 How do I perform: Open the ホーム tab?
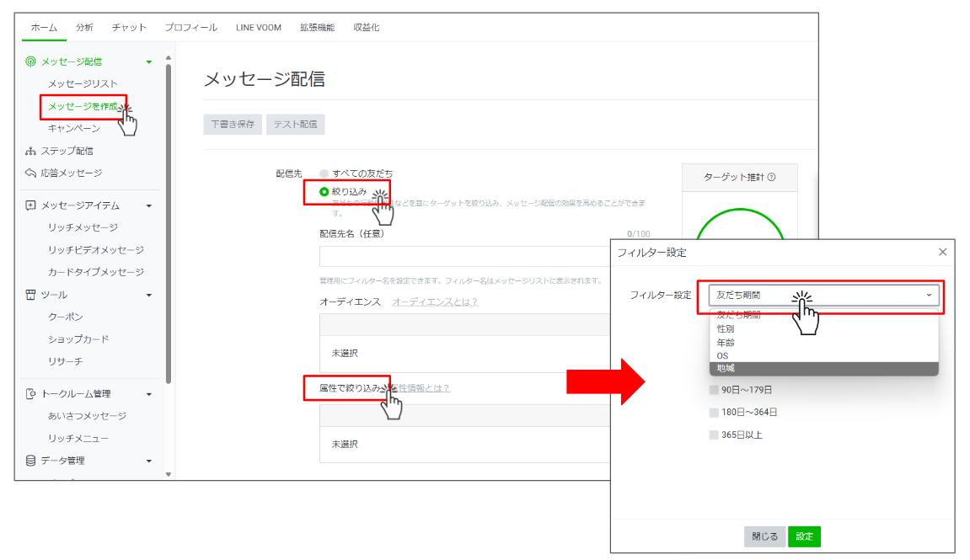click(x=44, y=27)
